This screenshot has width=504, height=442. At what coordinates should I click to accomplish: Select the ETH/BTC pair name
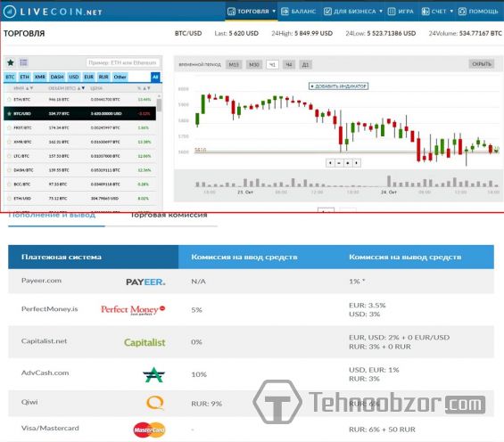point(22,100)
